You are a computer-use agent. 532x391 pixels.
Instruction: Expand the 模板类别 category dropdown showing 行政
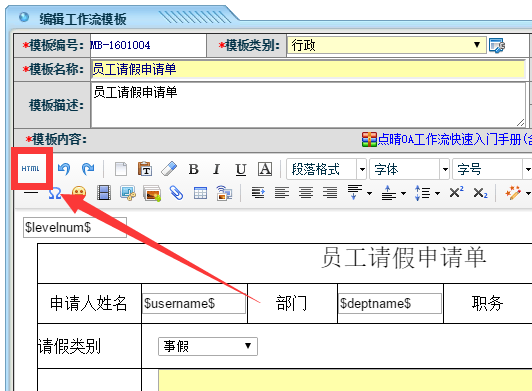click(387, 45)
